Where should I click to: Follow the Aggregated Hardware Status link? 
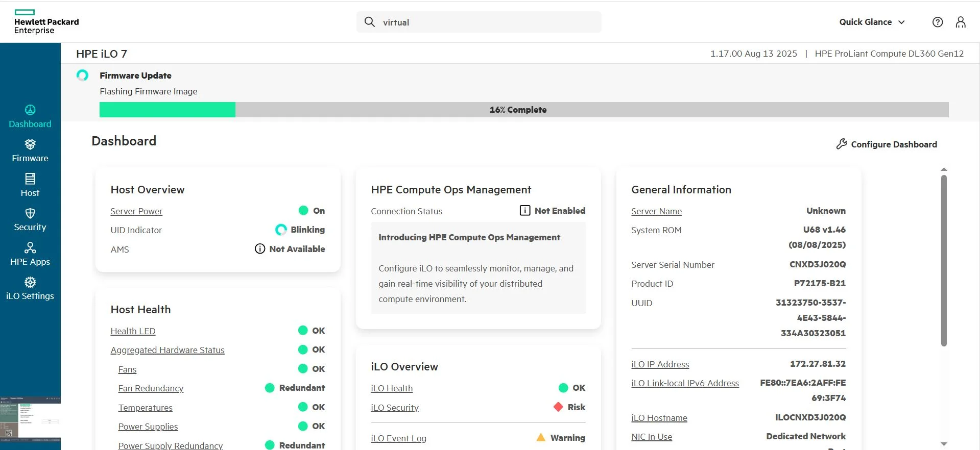pos(168,350)
